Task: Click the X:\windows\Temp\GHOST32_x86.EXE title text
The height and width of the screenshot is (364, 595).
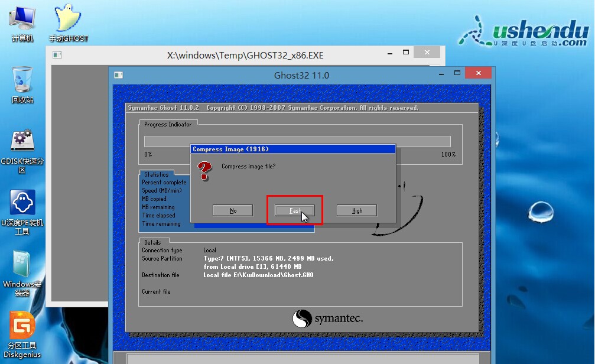Action: tap(245, 56)
